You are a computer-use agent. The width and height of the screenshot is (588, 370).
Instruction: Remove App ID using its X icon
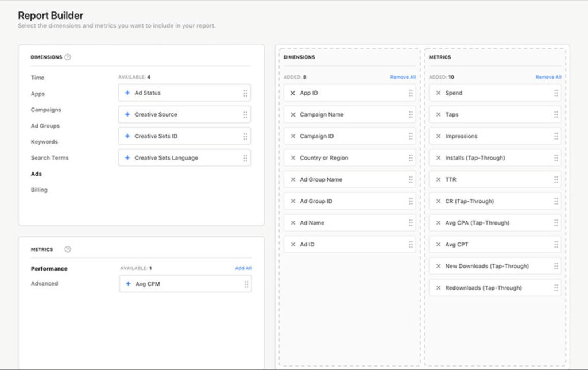pyautogui.click(x=293, y=93)
